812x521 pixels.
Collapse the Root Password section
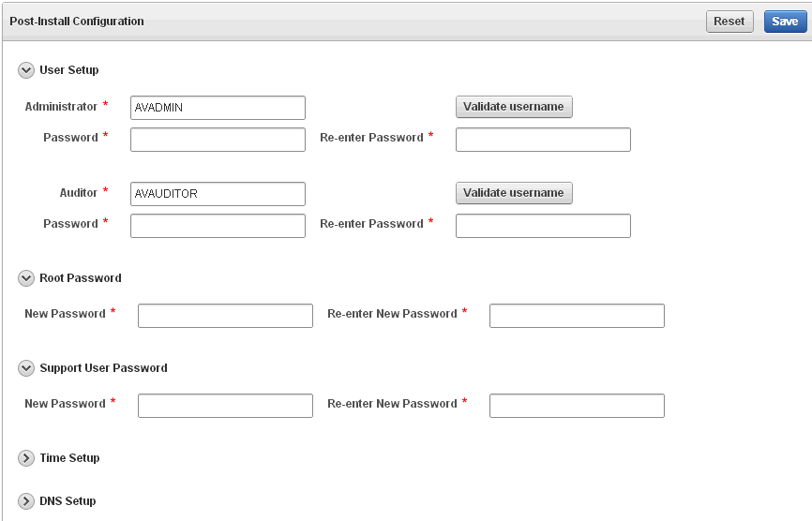coord(26,278)
